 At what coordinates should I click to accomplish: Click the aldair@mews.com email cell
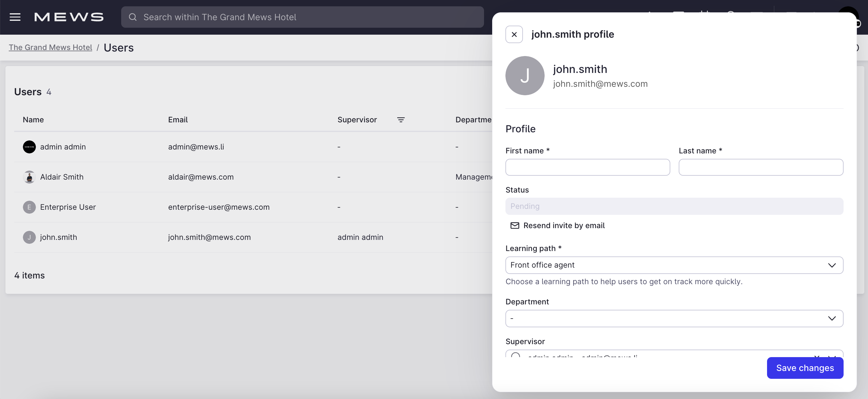point(201,177)
